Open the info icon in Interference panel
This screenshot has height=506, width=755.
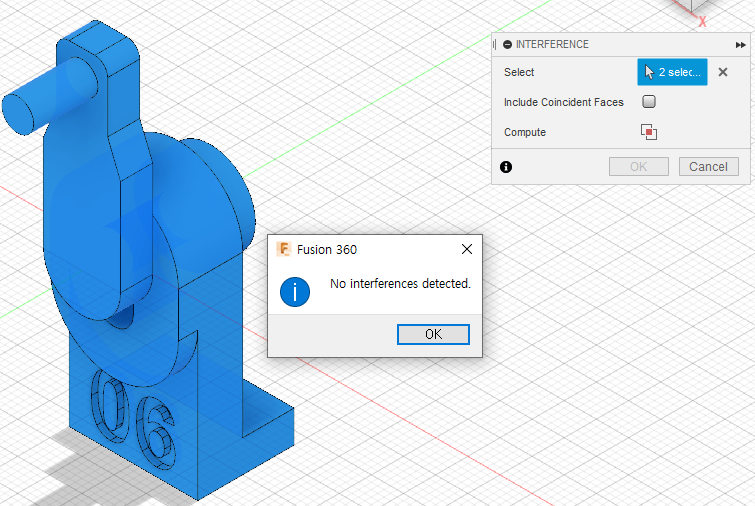(506, 167)
